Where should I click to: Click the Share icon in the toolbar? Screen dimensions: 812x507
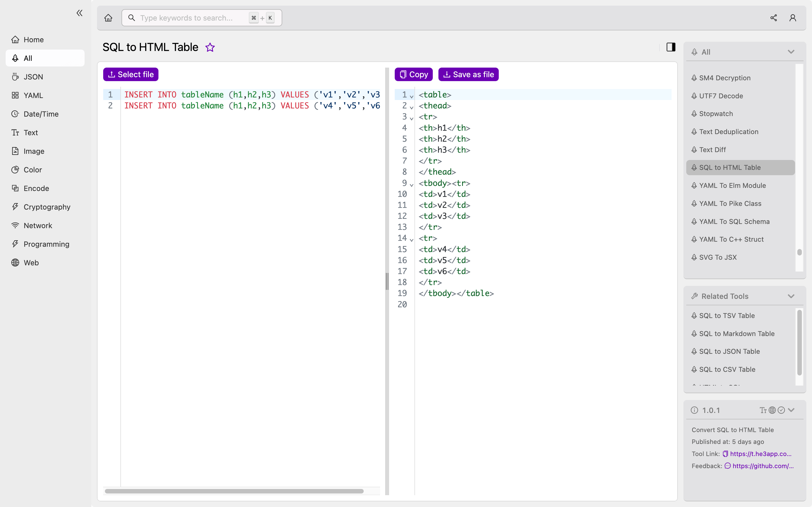pos(773,17)
